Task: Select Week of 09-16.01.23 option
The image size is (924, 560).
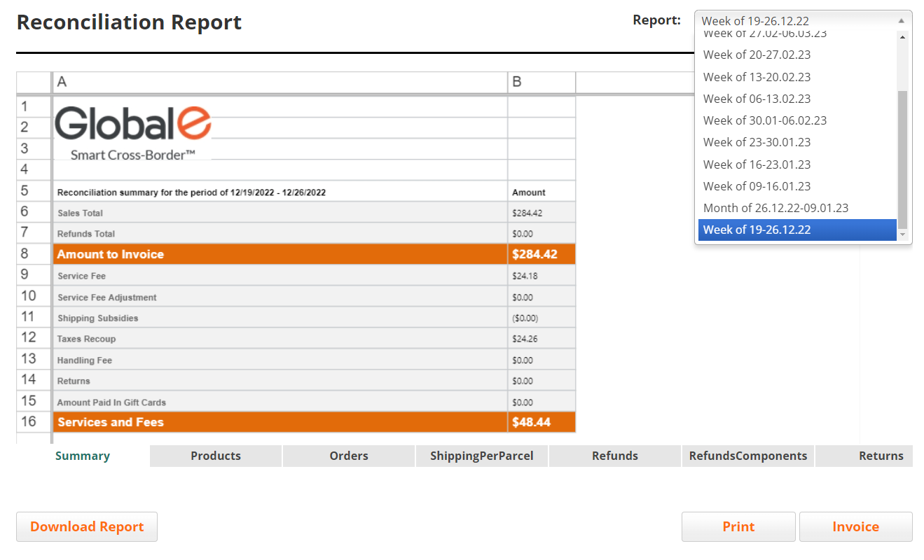Action: tap(797, 186)
